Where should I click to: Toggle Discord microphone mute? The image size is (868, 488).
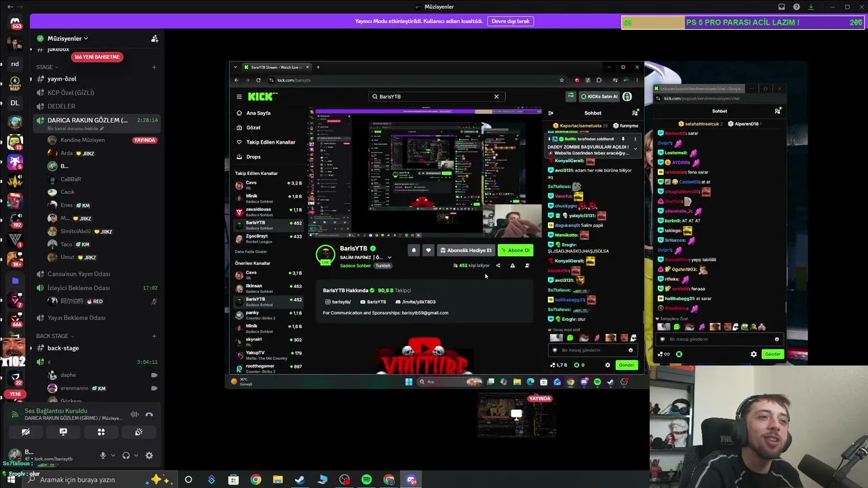(x=103, y=455)
